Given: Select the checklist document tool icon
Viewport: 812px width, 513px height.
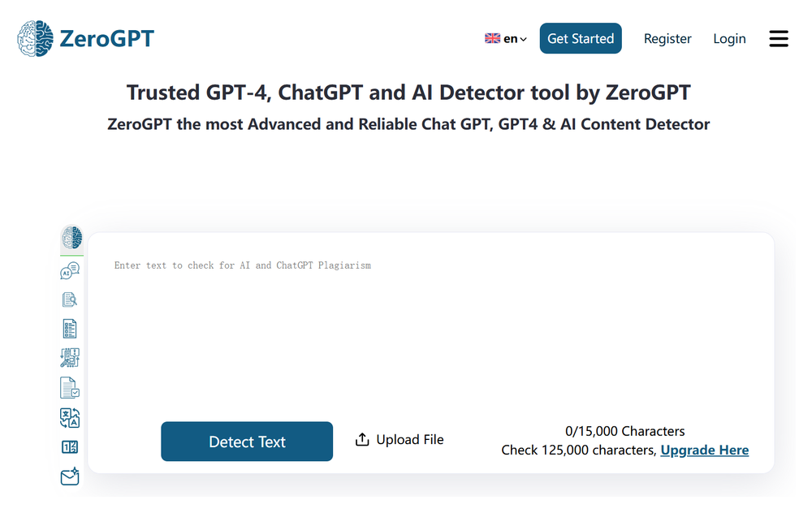Looking at the screenshot, I should (x=71, y=329).
